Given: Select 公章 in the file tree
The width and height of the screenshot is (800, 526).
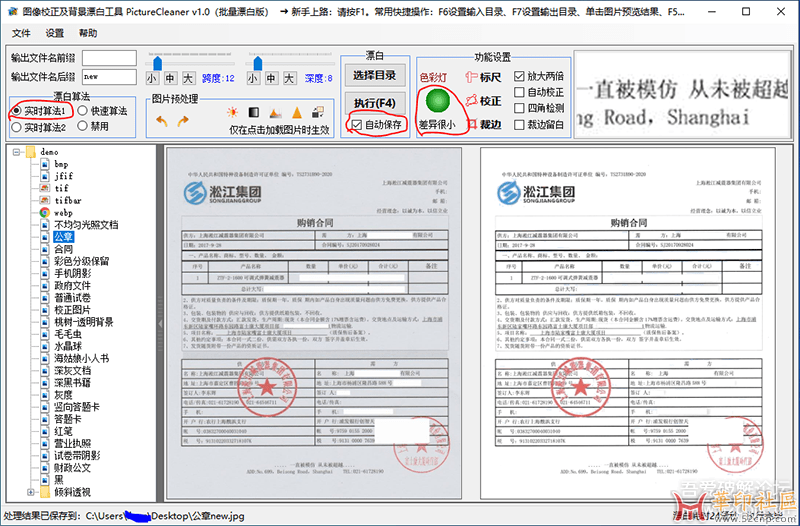Looking at the screenshot, I should coord(64,237).
